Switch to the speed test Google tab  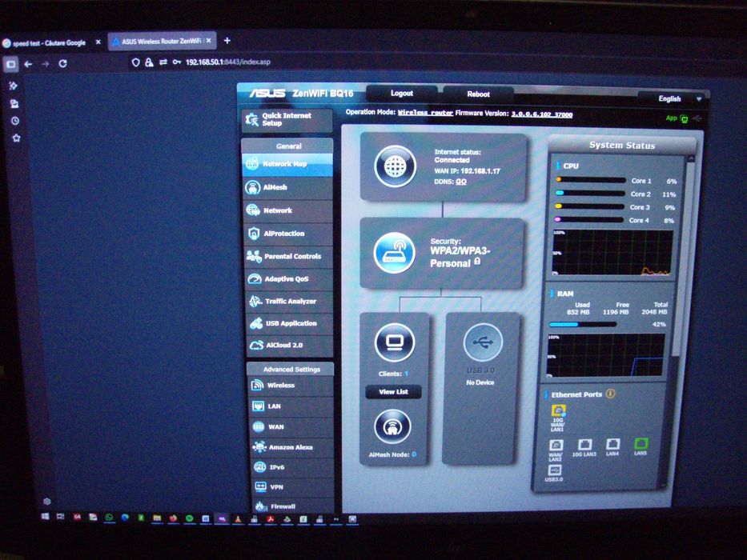[x=49, y=43]
